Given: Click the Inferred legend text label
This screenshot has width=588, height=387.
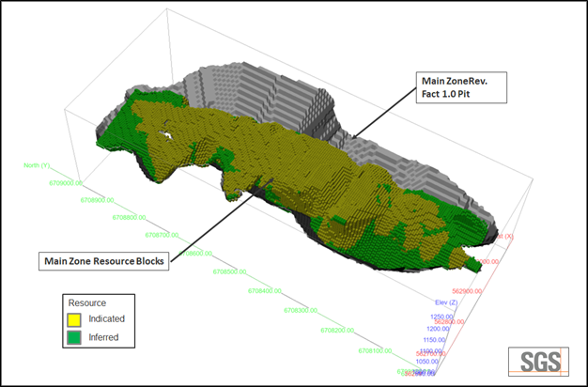Looking at the screenshot, I should tap(104, 336).
